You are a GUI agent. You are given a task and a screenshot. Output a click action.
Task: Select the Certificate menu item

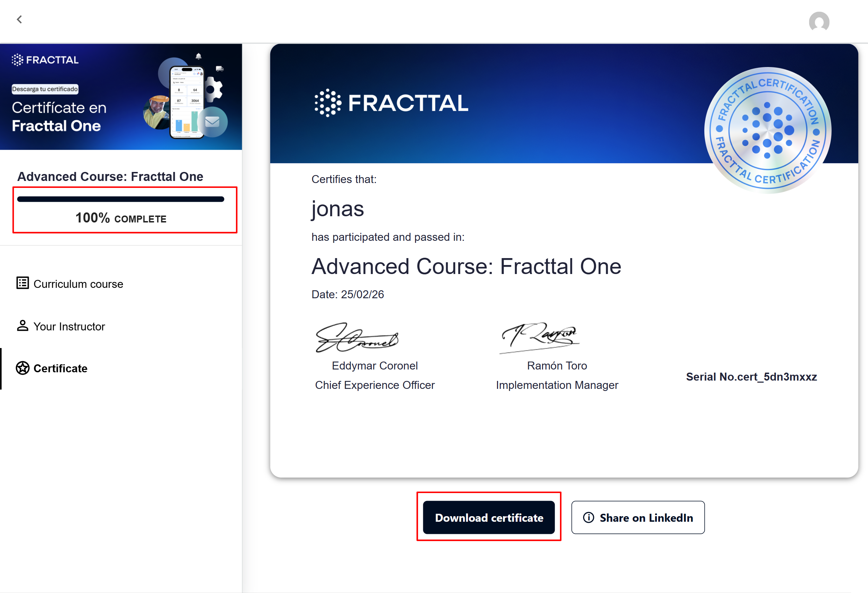pos(61,368)
